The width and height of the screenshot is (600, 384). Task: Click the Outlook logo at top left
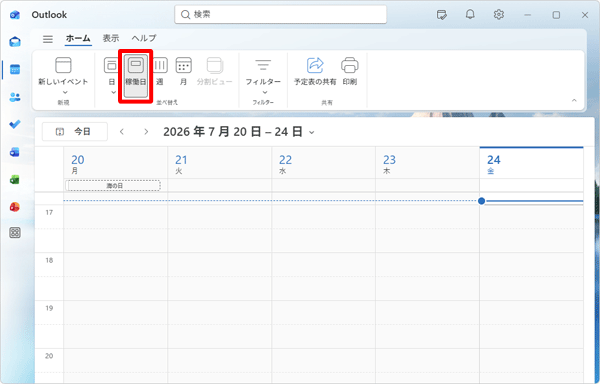point(15,15)
